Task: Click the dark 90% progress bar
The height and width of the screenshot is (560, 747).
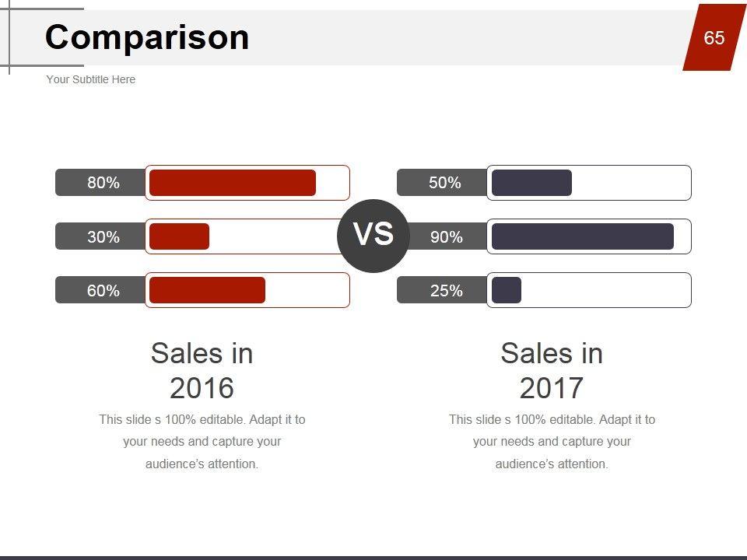Action: pos(582,236)
